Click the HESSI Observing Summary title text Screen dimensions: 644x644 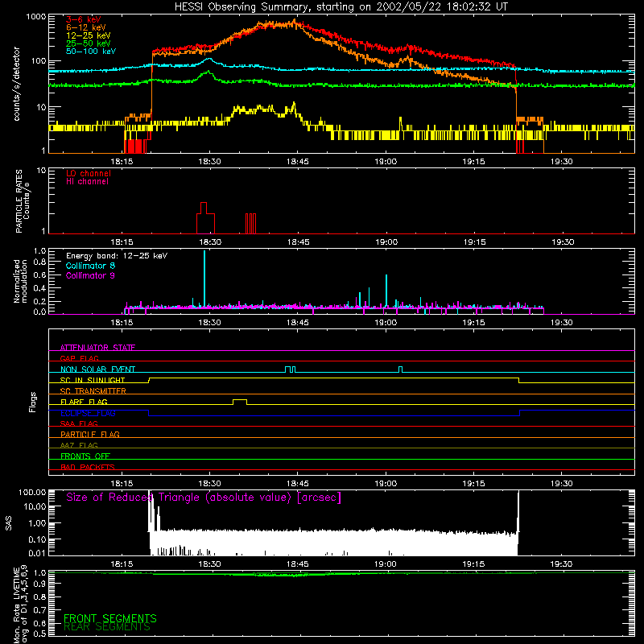point(341,7)
